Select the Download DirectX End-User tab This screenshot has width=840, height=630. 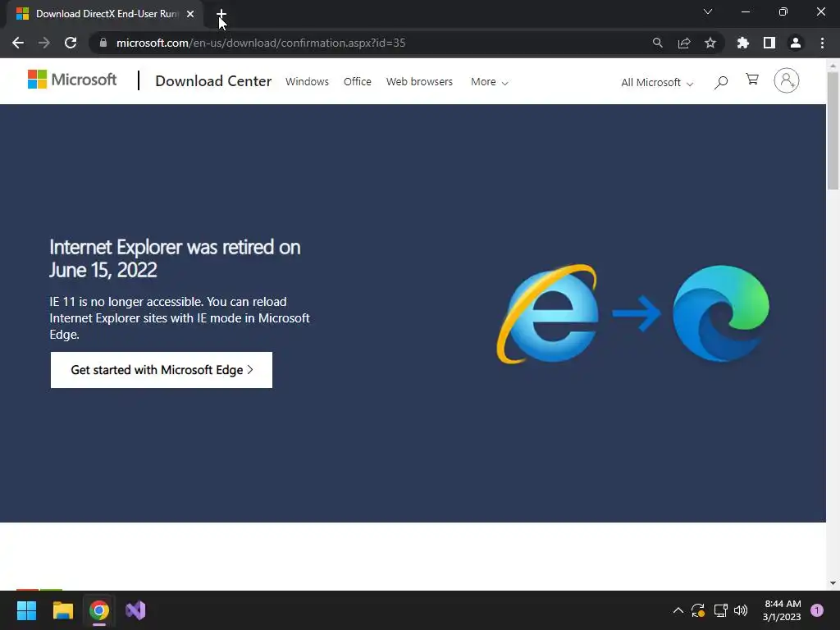106,14
